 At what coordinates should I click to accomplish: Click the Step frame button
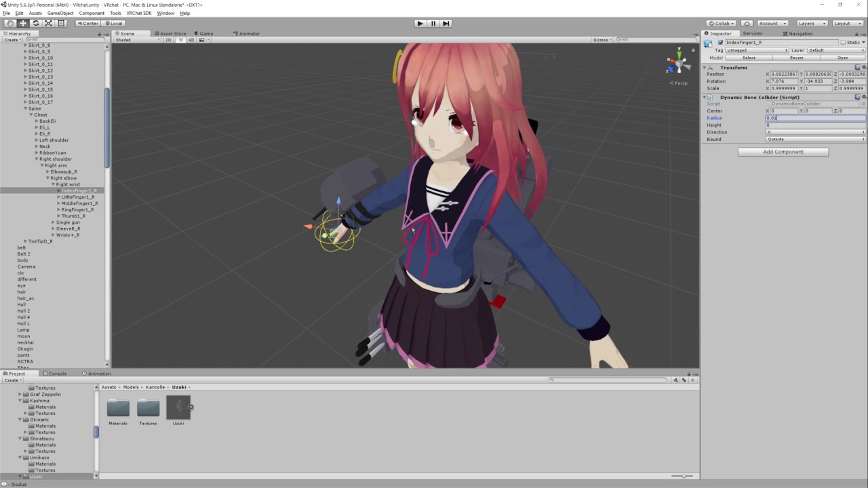(x=446, y=23)
